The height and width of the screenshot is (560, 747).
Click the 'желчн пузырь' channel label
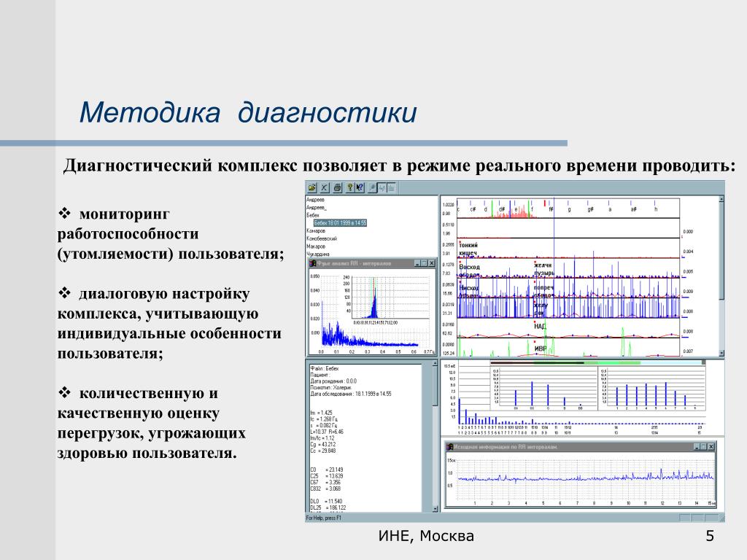pyautogui.click(x=544, y=269)
